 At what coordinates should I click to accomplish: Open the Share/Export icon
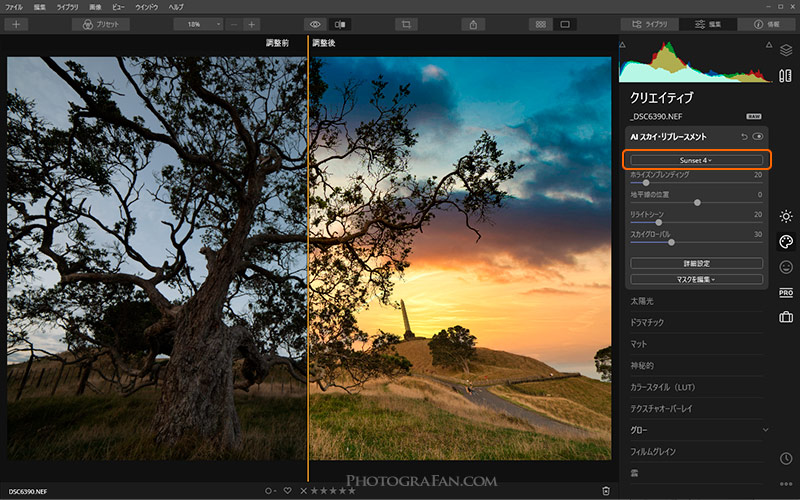[x=473, y=24]
